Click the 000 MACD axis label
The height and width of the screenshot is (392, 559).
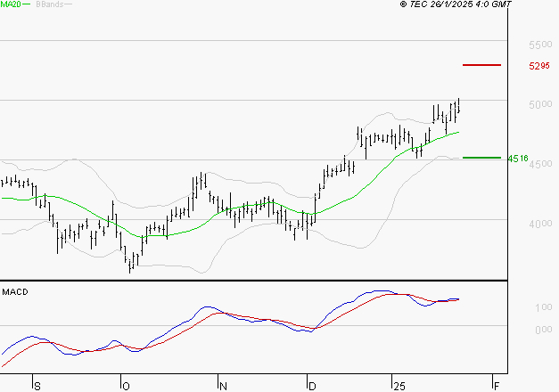(x=544, y=330)
